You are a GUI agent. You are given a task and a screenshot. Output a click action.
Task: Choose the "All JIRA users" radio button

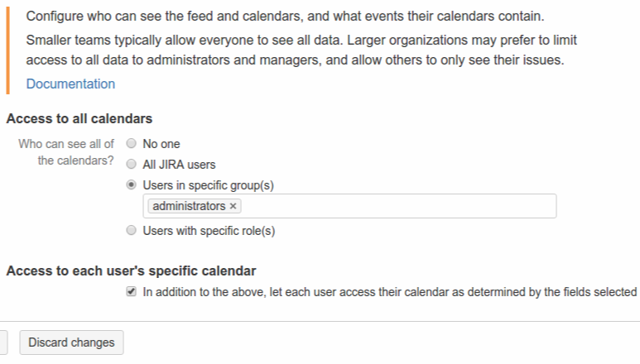point(131,164)
